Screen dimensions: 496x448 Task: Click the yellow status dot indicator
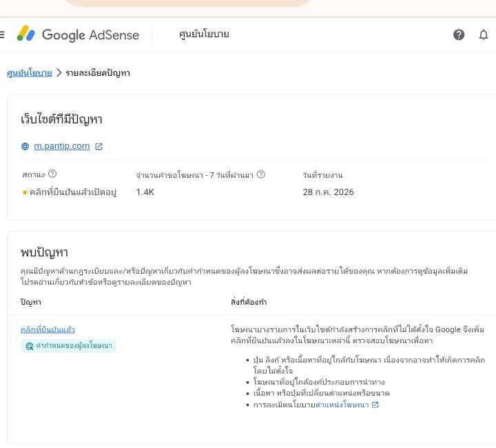25,192
